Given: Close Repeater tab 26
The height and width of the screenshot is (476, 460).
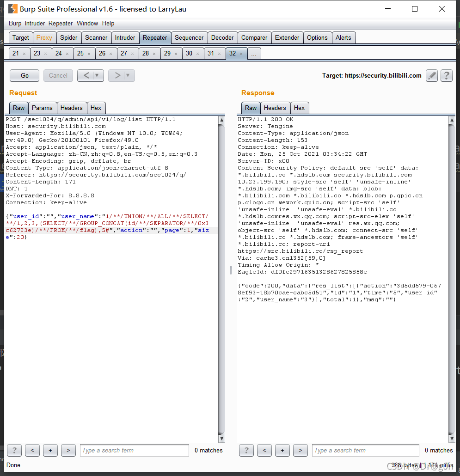Looking at the screenshot, I should 111,54.
